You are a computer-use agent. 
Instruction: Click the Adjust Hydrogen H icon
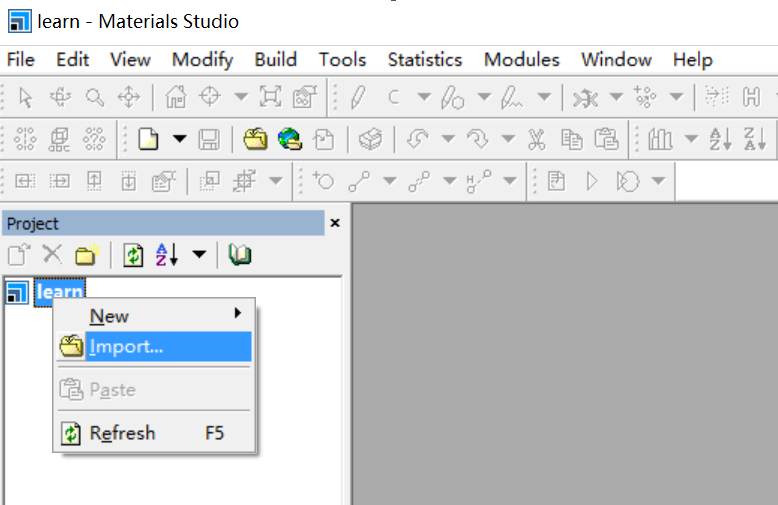tap(751, 97)
